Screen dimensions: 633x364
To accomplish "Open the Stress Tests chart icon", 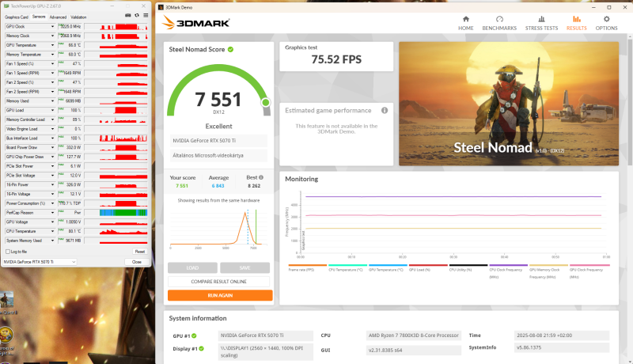I will (541, 19).
